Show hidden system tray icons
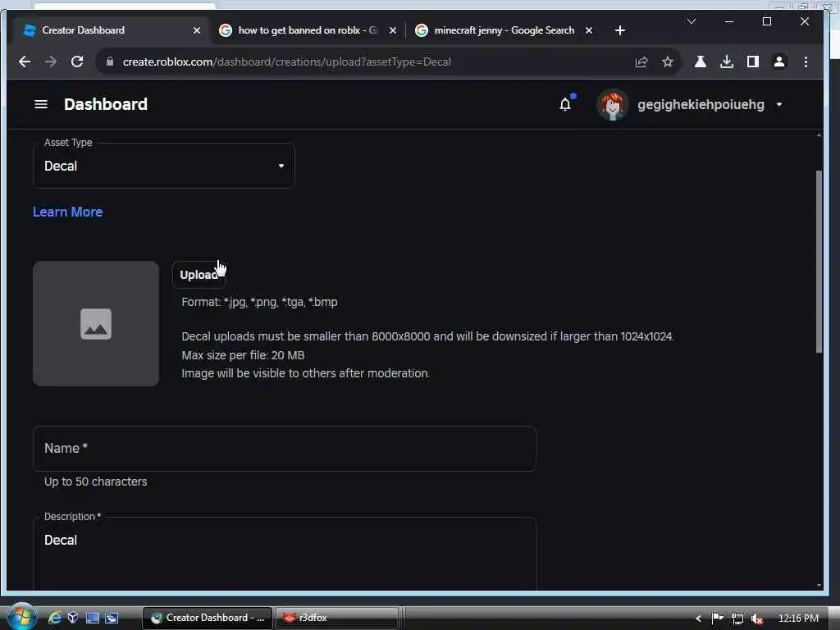 pyautogui.click(x=698, y=619)
